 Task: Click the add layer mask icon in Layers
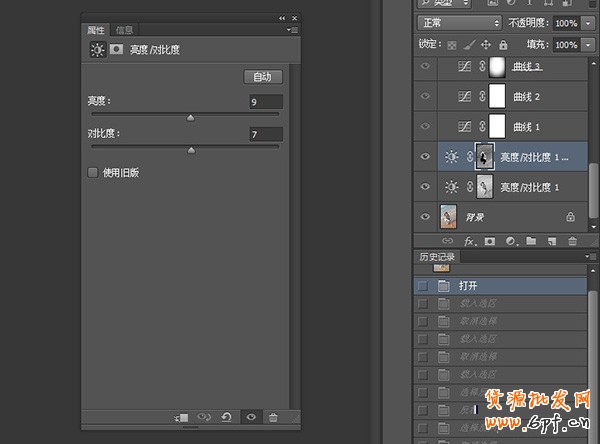[x=489, y=241]
